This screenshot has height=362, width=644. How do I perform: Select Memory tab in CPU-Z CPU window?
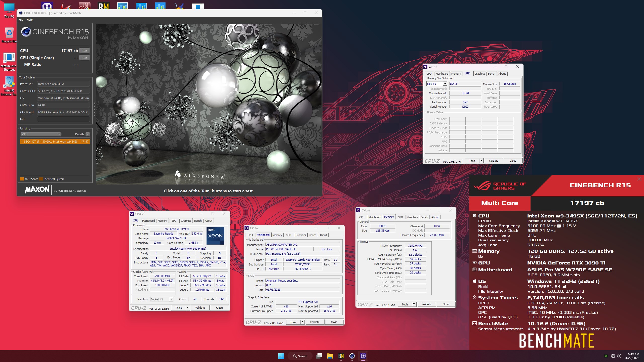[163, 221]
